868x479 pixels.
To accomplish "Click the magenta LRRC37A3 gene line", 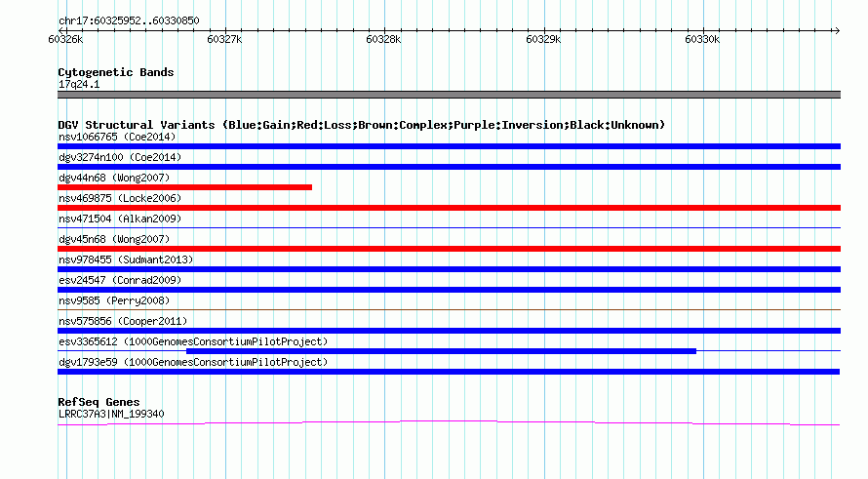I will click(449, 423).
